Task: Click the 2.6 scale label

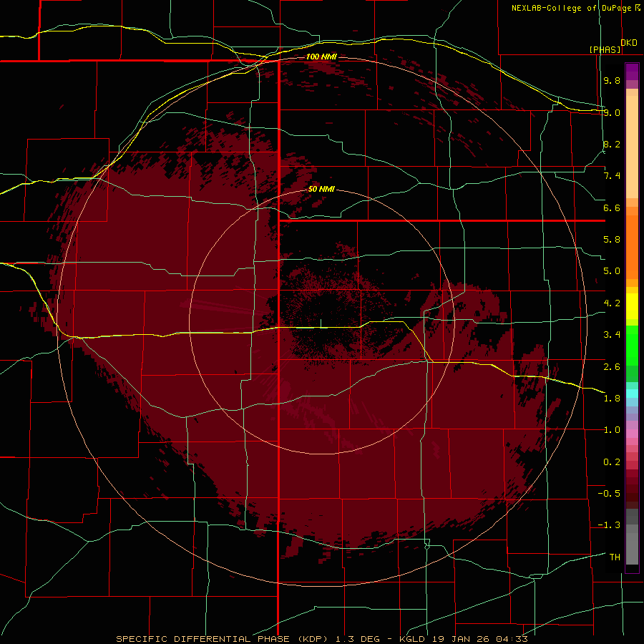Action: pyautogui.click(x=612, y=367)
